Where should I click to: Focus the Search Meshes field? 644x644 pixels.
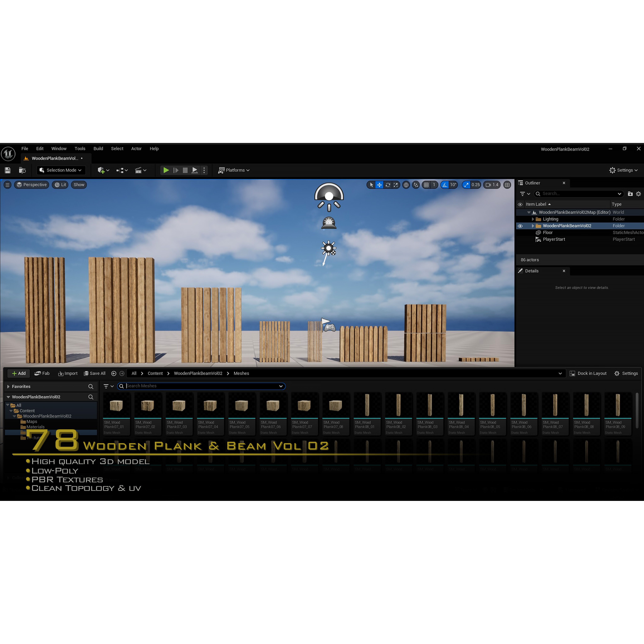click(202, 386)
